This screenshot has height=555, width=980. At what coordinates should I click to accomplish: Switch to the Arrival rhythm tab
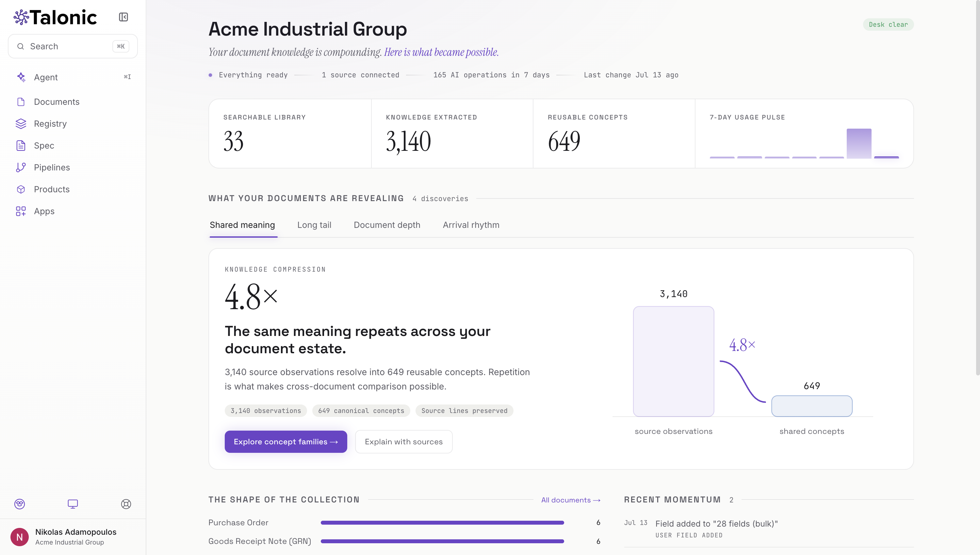pos(471,225)
